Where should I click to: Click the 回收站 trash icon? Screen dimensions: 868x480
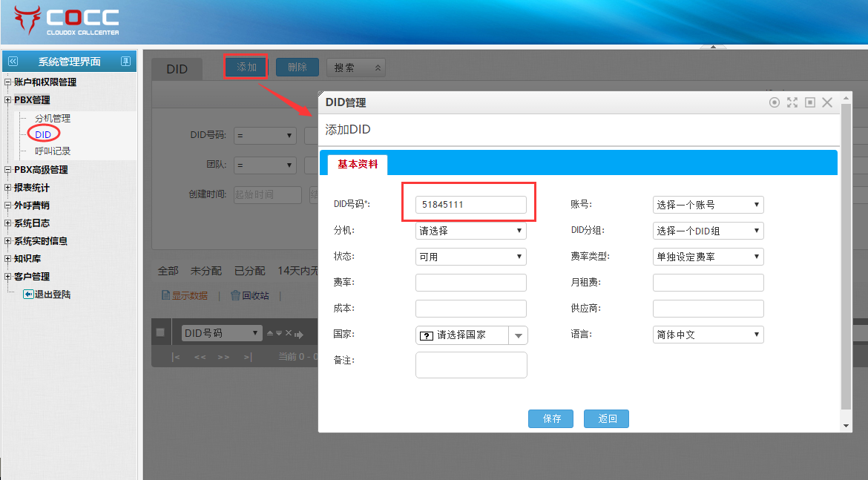pyautogui.click(x=235, y=295)
